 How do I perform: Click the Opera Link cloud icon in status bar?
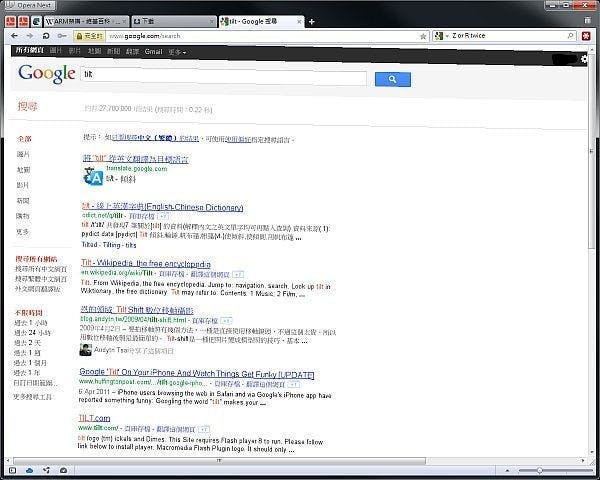[30, 470]
